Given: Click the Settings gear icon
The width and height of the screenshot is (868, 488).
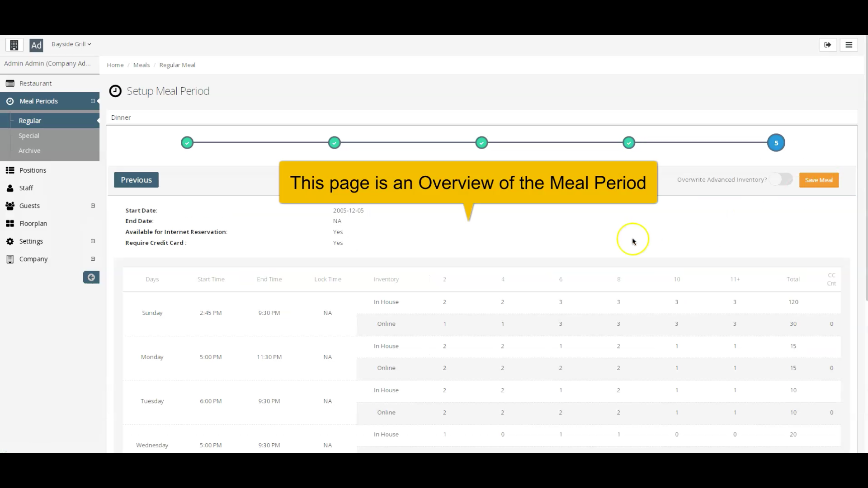Looking at the screenshot, I should click(10, 241).
